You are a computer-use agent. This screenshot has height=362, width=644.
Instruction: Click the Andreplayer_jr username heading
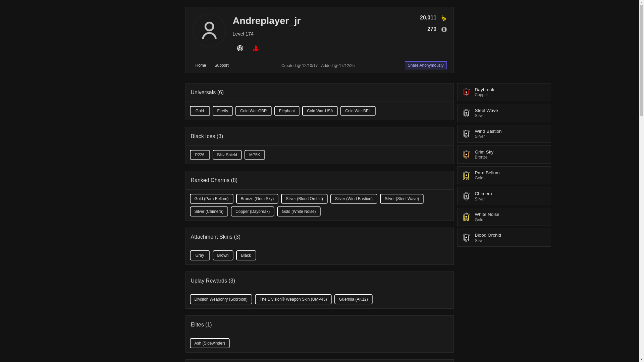point(267,21)
